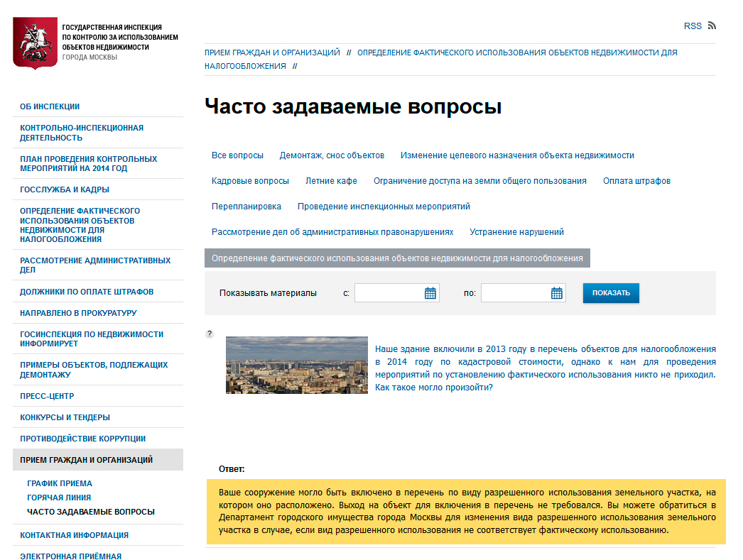Open ЧАСТО ЗАДАВАЕМЫЕ ВОПРОСЫ submenu link
This screenshot has width=743, height=560.
(91, 512)
